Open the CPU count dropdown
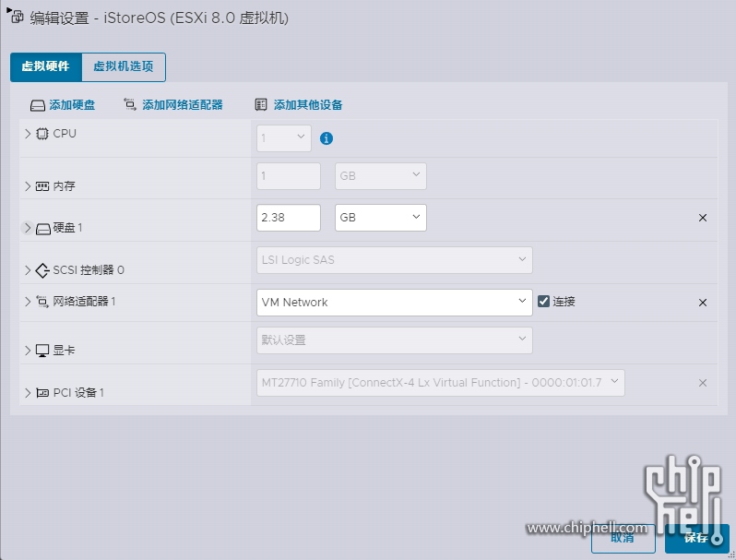The height and width of the screenshot is (560, 736). 284,138
